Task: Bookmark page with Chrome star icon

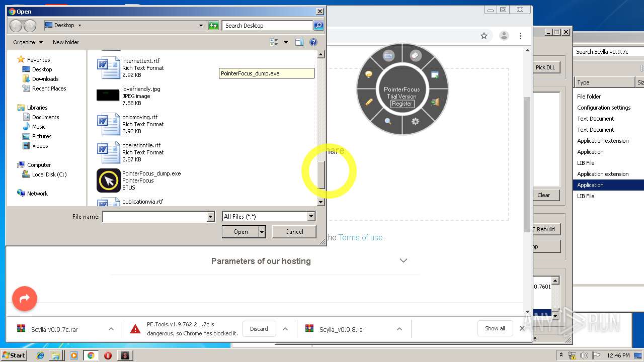Action: click(x=484, y=36)
